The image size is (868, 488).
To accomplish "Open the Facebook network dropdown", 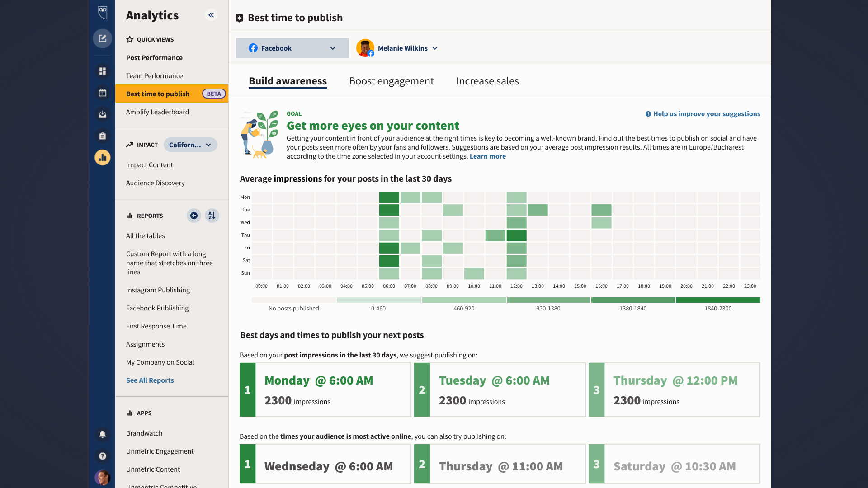I will pos(292,48).
